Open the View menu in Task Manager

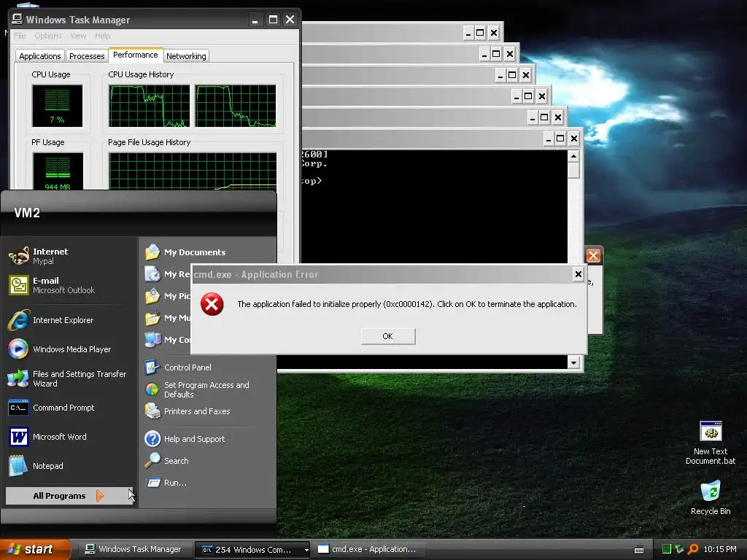click(x=78, y=36)
